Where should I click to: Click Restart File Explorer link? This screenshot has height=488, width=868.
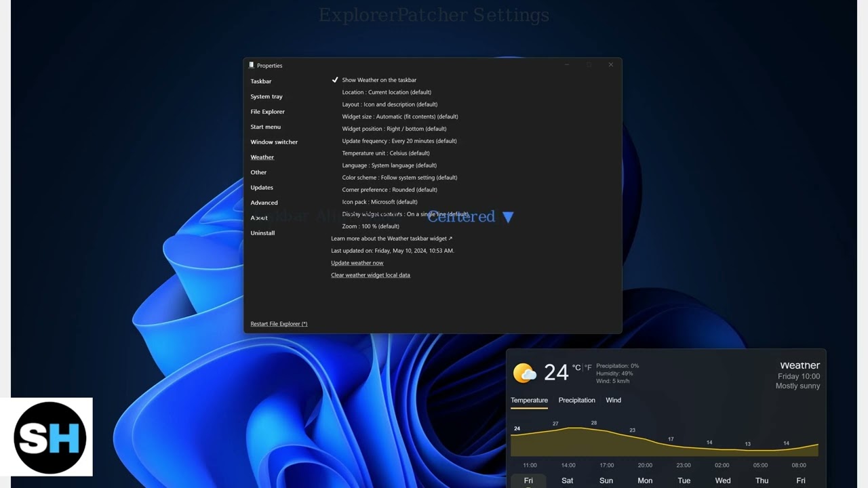(279, 324)
